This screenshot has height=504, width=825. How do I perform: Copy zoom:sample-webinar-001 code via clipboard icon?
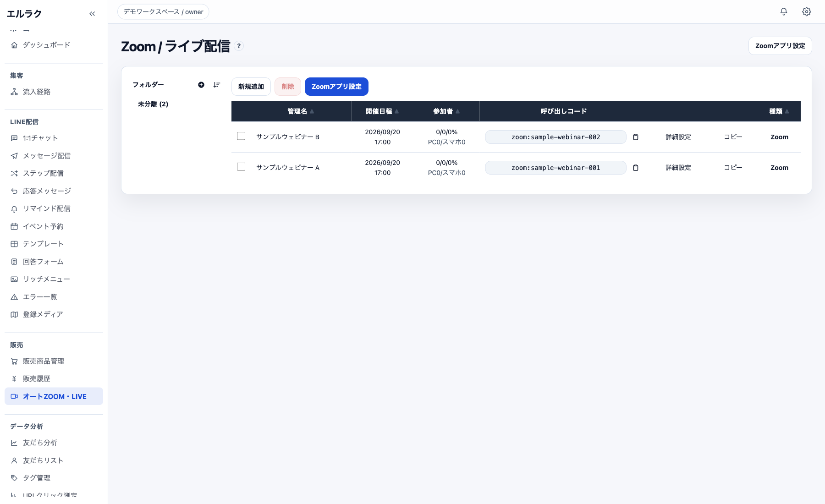point(636,168)
